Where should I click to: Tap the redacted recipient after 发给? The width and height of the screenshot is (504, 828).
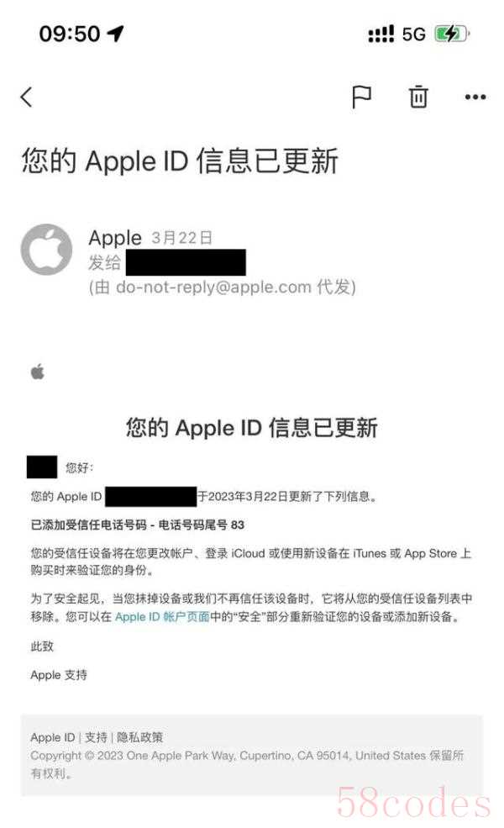click(x=186, y=262)
